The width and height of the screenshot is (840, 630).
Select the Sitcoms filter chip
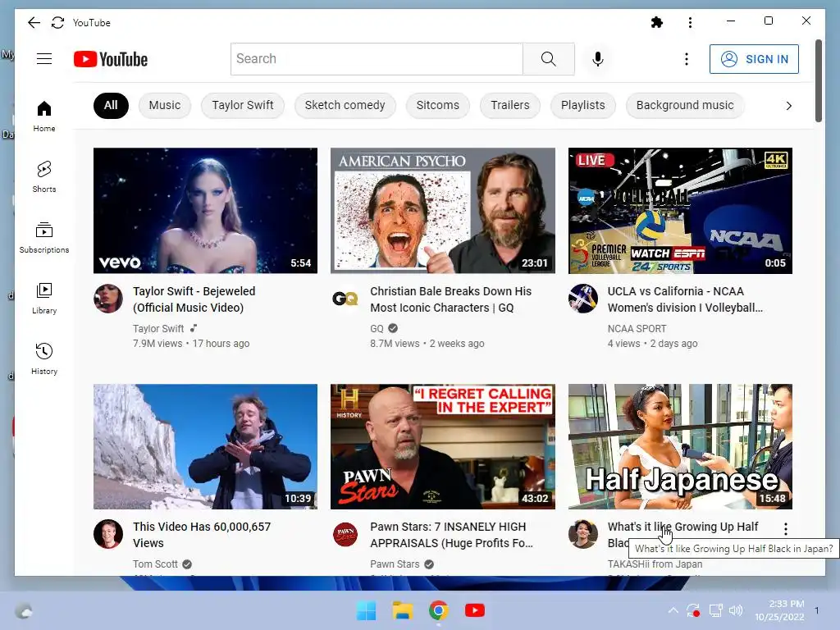pyautogui.click(x=438, y=106)
